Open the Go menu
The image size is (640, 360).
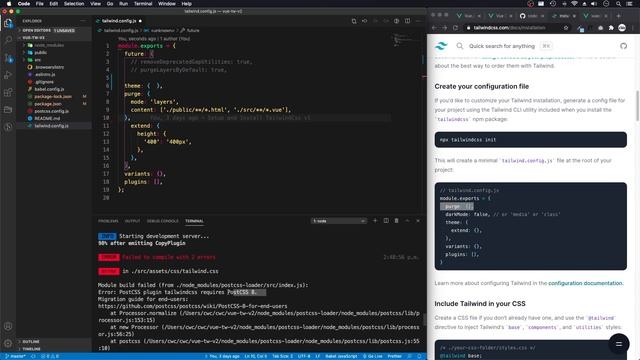pyautogui.click(x=110, y=4)
